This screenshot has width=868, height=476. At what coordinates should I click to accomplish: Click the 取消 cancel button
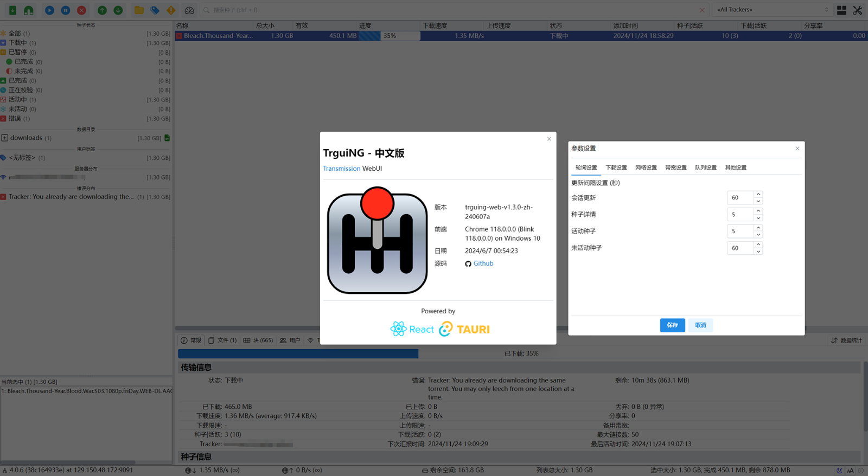tap(700, 325)
